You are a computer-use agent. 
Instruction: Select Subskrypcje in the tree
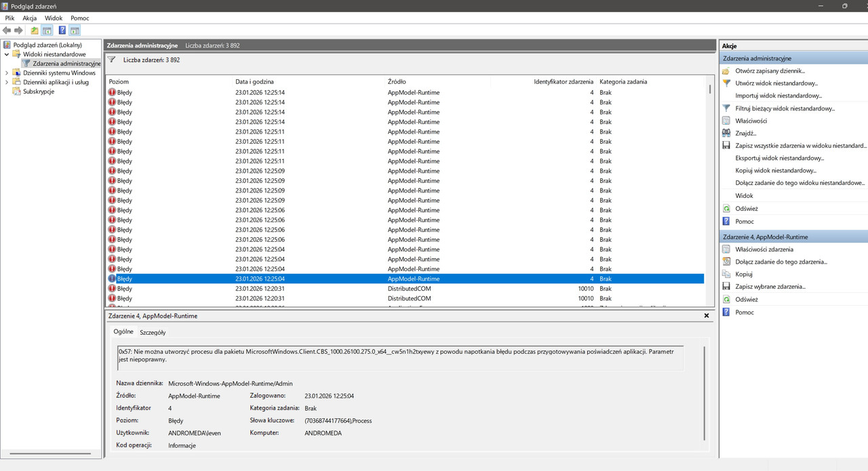coord(39,91)
